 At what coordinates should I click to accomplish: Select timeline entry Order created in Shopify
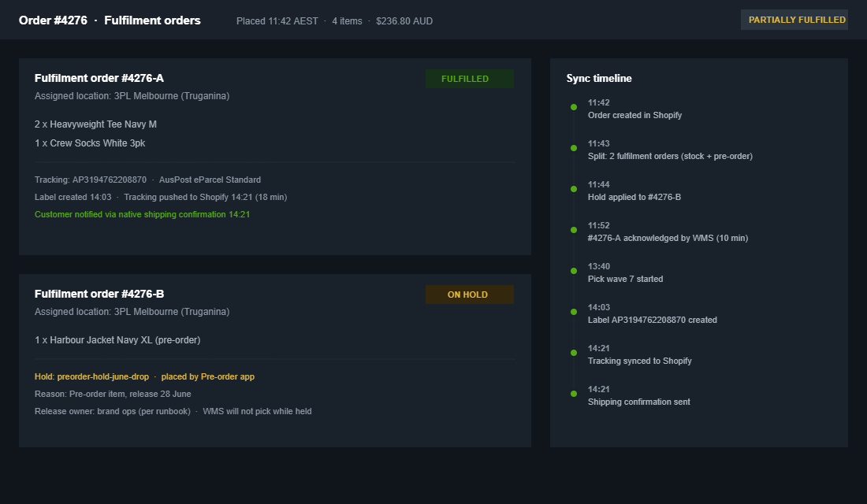(x=634, y=115)
